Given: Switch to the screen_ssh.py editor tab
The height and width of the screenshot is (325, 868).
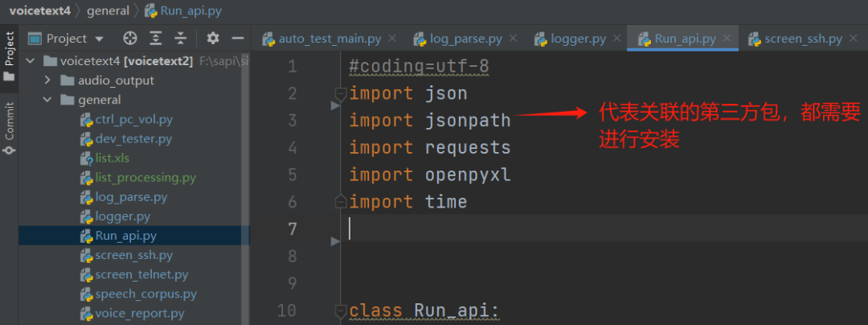Looking at the screenshot, I should coord(803,39).
